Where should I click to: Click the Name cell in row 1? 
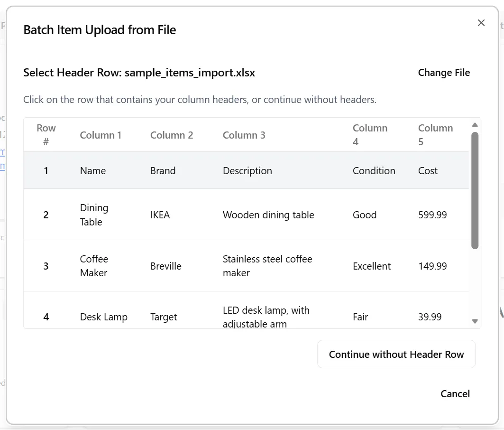click(93, 170)
